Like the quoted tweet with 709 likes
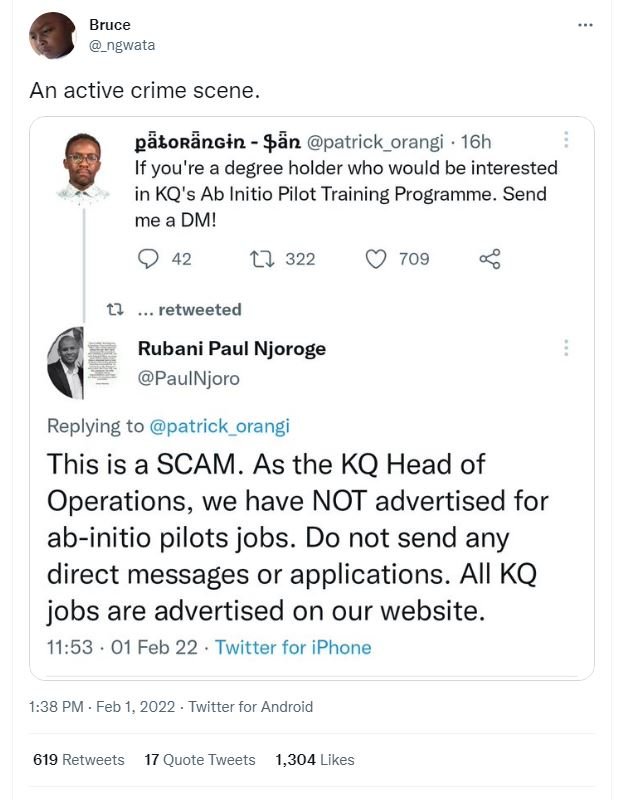Viewport: 618px width, 800px height. tap(376, 259)
